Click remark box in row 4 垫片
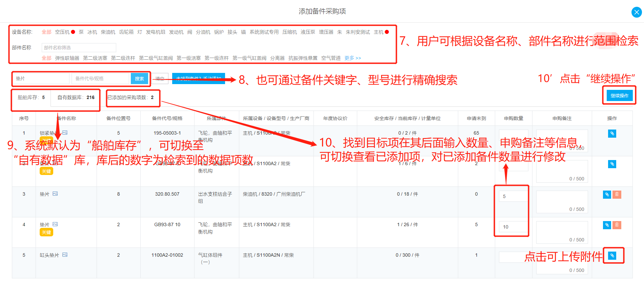The width and height of the screenshot is (644, 295). pyautogui.click(x=562, y=232)
